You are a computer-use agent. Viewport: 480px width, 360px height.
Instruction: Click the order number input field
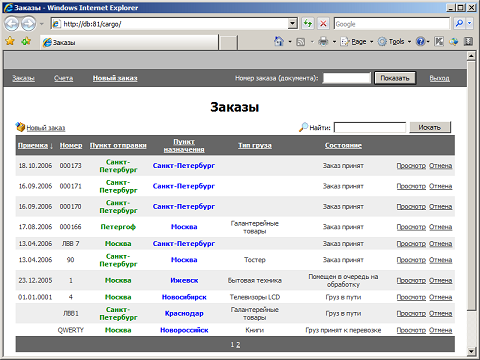tap(347, 78)
